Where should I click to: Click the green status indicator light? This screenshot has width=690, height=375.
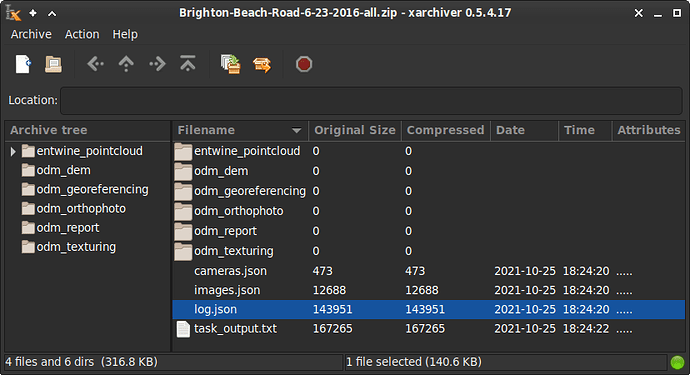677,362
